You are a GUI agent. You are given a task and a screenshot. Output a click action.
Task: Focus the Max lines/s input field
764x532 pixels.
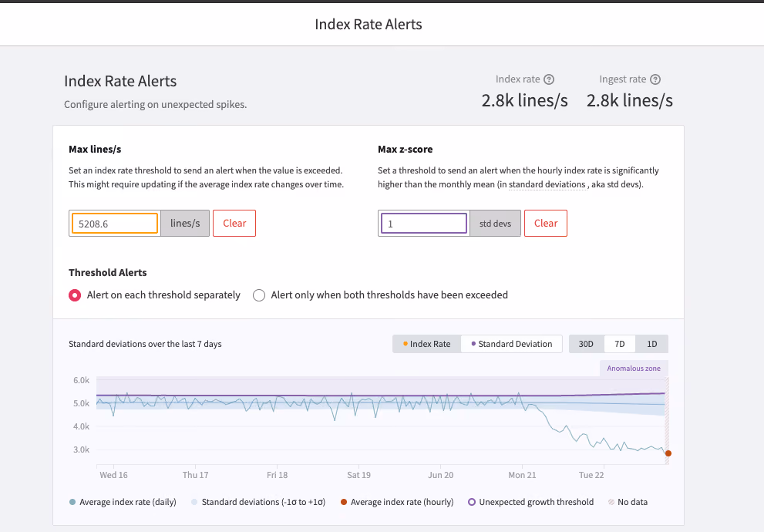(115, 224)
